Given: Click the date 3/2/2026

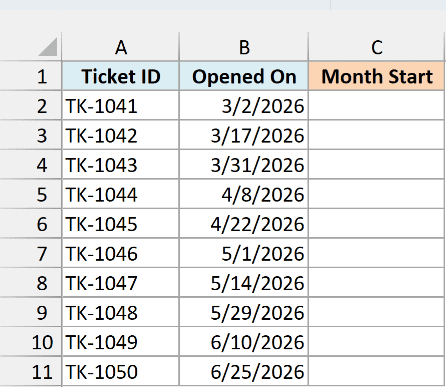Looking at the screenshot, I should [x=244, y=105].
